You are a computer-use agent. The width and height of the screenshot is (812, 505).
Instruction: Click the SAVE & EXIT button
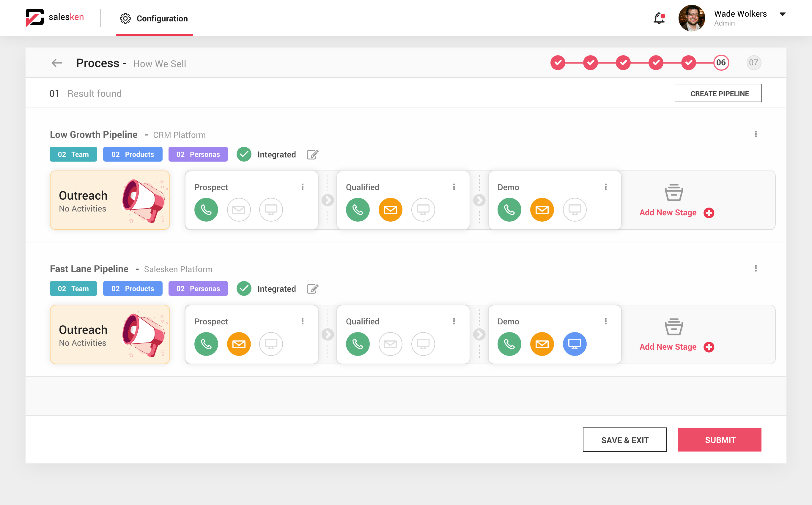point(624,440)
